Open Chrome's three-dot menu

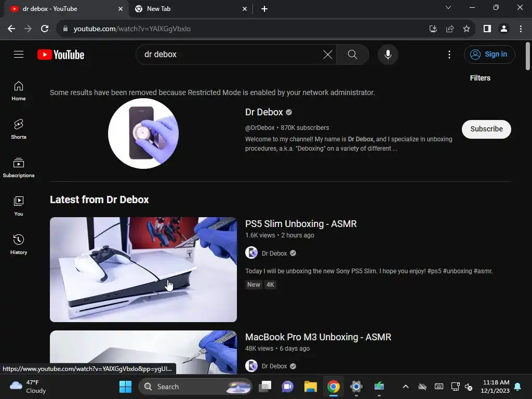click(521, 29)
